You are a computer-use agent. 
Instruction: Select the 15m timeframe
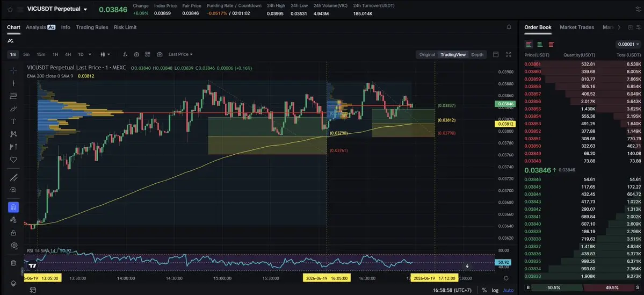click(x=41, y=54)
